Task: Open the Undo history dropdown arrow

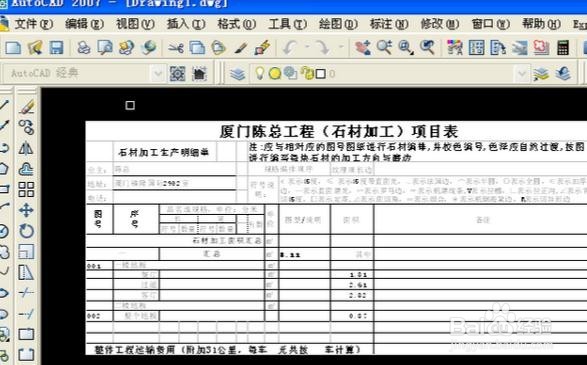Action: pyautogui.click(x=307, y=47)
